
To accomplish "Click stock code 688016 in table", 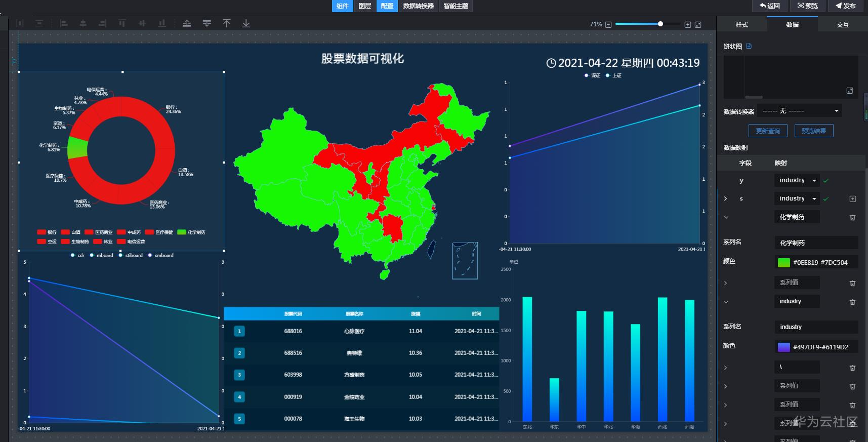I will (293, 331).
